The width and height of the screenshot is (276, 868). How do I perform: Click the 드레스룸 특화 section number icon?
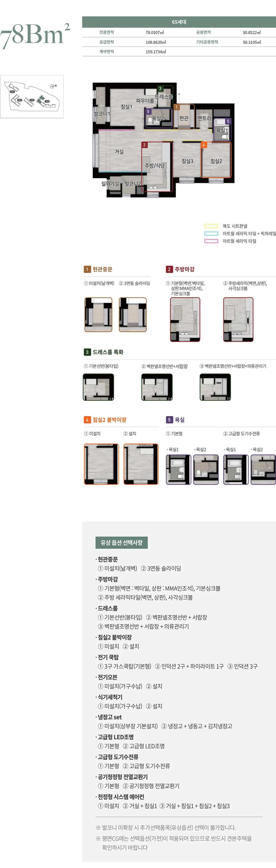click(87, 352)
